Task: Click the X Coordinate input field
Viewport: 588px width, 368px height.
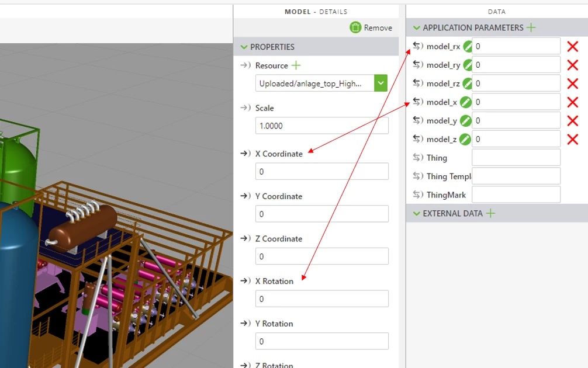Action: pos(321,171)
